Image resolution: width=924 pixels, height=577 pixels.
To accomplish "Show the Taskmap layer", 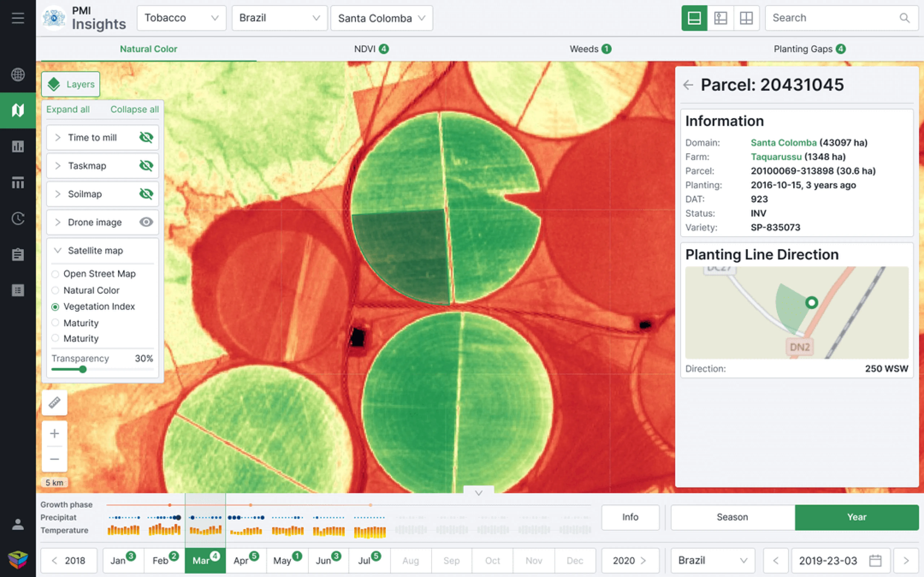I will point(146,166).
